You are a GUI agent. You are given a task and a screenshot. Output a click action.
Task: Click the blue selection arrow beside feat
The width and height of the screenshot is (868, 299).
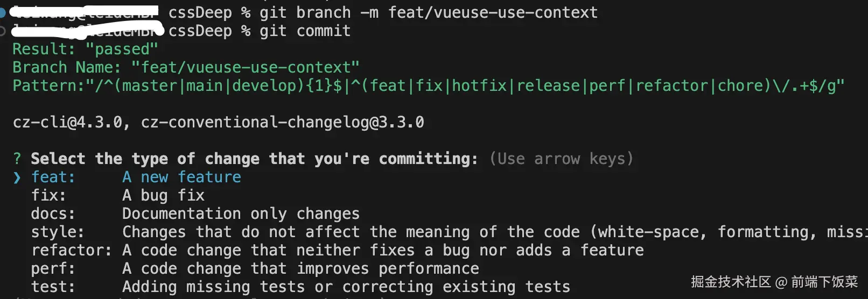coord(17,177)
